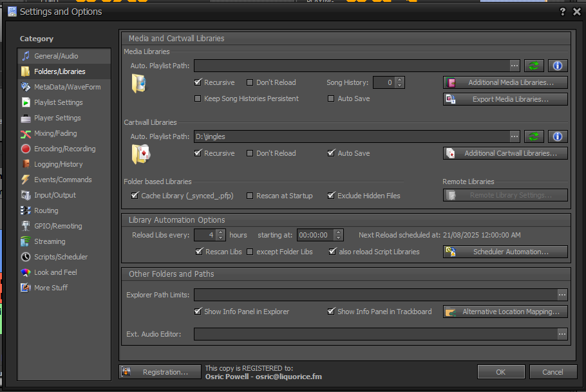Screen dimensions: 586x392
Task: Open the Mixing/Fading category
Action: 55,133
